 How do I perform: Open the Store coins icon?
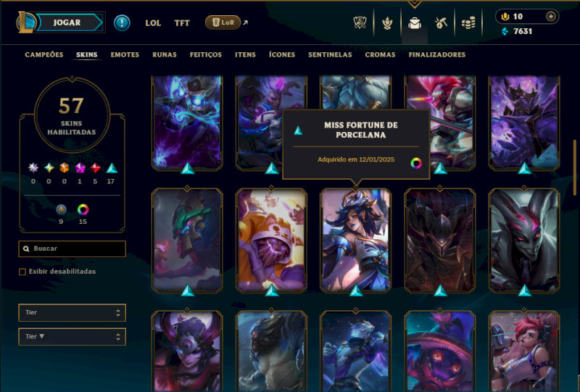(468, 23)
